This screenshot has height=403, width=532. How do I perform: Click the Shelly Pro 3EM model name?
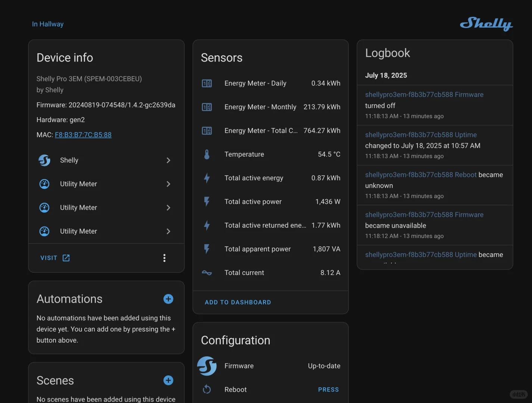pyautogui.click(x=89, y=79)
